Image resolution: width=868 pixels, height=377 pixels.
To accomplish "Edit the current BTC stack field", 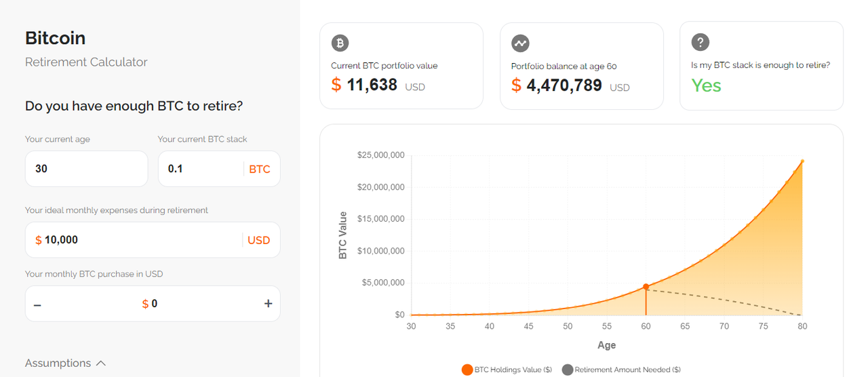I will [x=219, y=169].
